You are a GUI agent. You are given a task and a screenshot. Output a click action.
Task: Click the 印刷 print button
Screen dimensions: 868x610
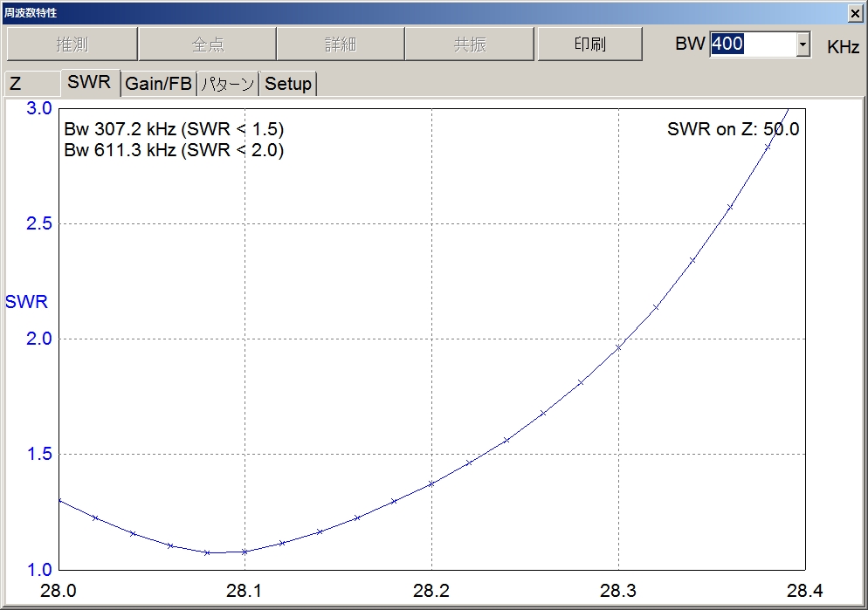tap(590, 44)
